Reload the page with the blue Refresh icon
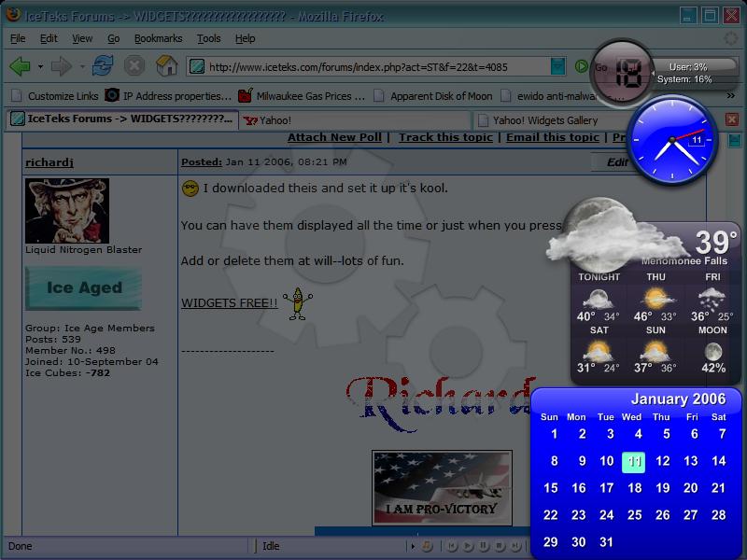747x560 pixels. point(103,65)
